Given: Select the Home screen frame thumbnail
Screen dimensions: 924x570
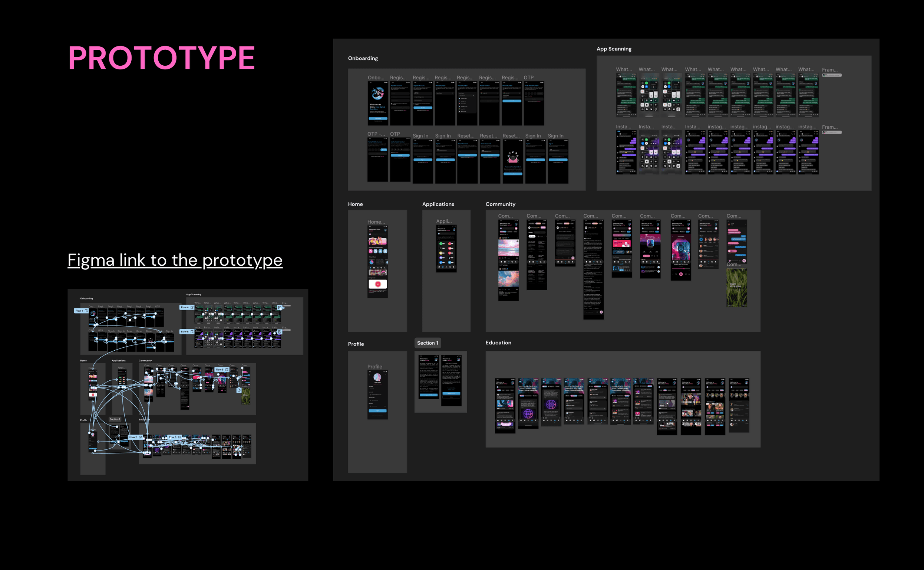Looking at the screenshot, I should (x=377, y=262).
